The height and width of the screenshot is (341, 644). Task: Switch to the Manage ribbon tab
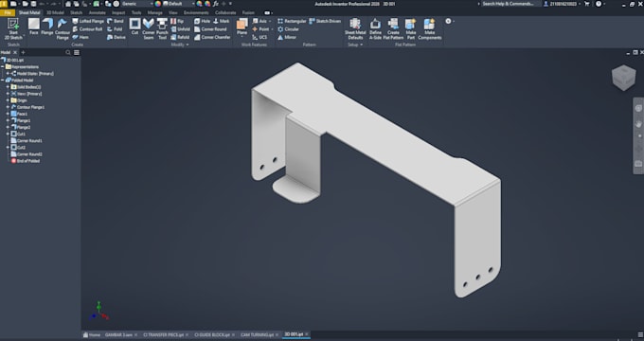point(154,12)
